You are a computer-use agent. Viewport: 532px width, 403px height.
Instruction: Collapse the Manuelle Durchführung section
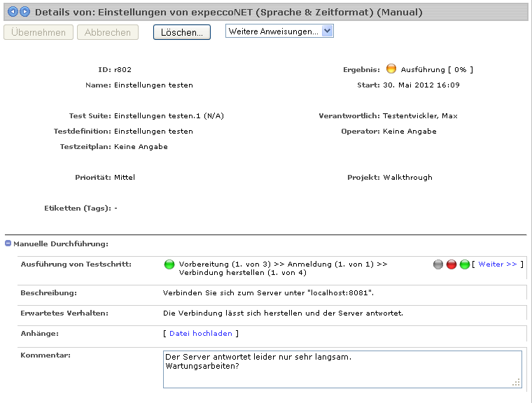pyautogui.click(x=8, y=243)
